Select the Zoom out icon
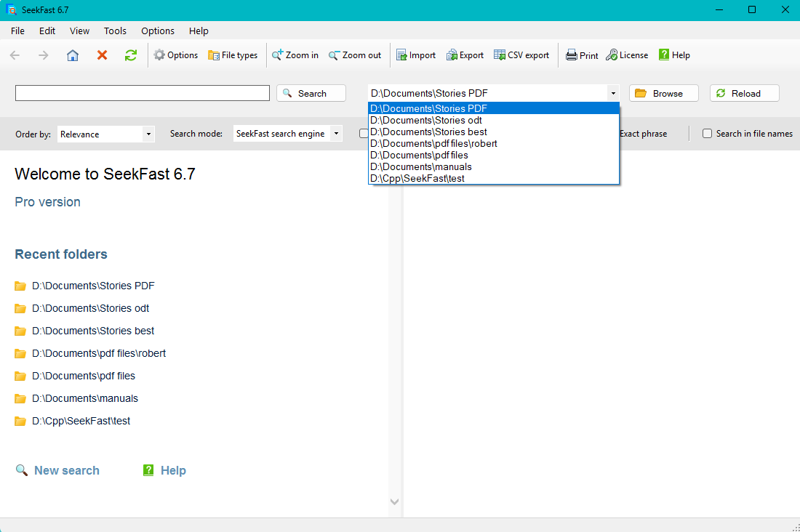This screenshot has width=800, height=532. pos(355,55)
